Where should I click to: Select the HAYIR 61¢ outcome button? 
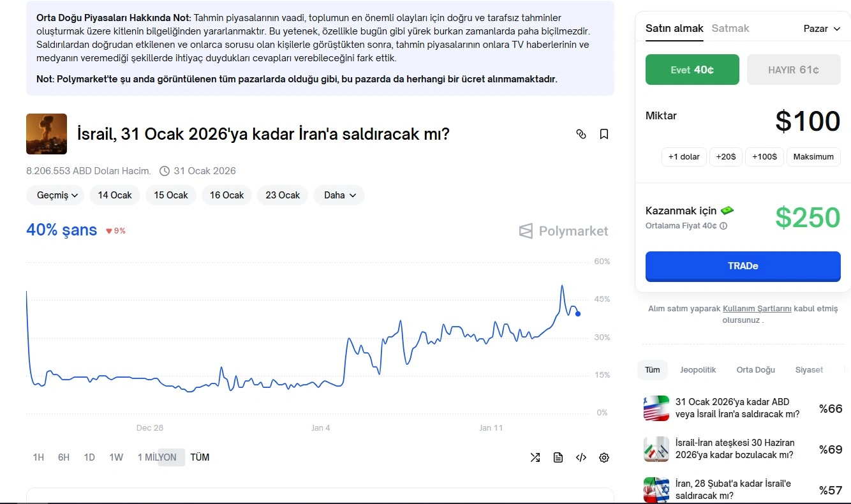pyautogui.click(x=794, y=70)
